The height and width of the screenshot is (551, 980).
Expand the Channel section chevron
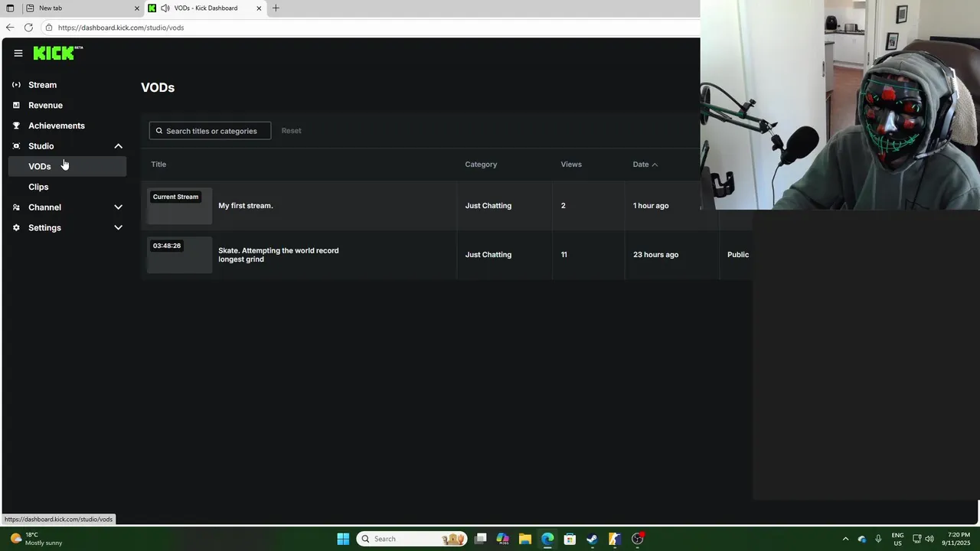click(118, 207)
